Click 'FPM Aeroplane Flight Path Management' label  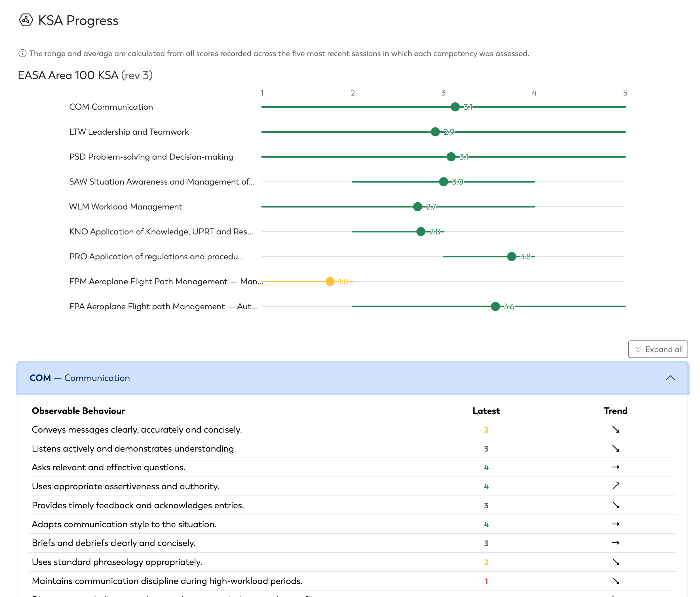click(x=166, y=281)
